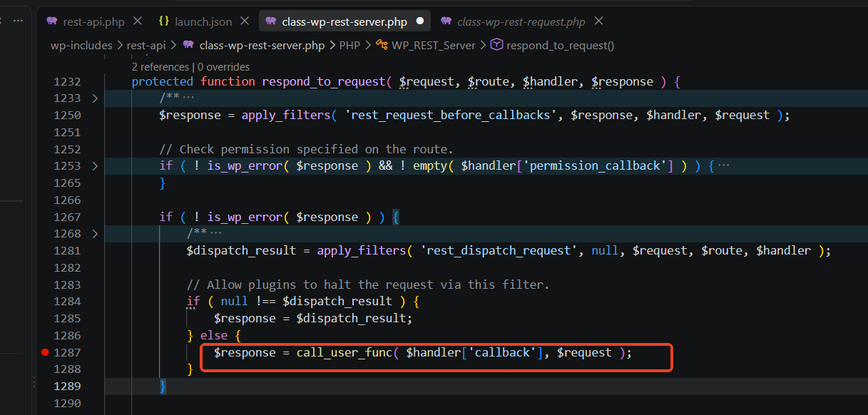Click the "Check permission specified on the route" comment

click(306, 149)
